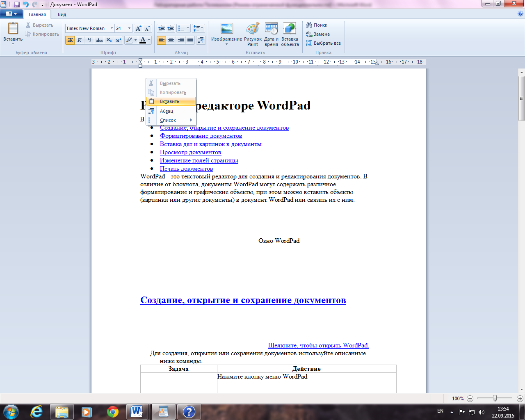Click the zoom slider handle
This screenshot has width=525, height=420.
pyautogui.click(x=495, y=398)
